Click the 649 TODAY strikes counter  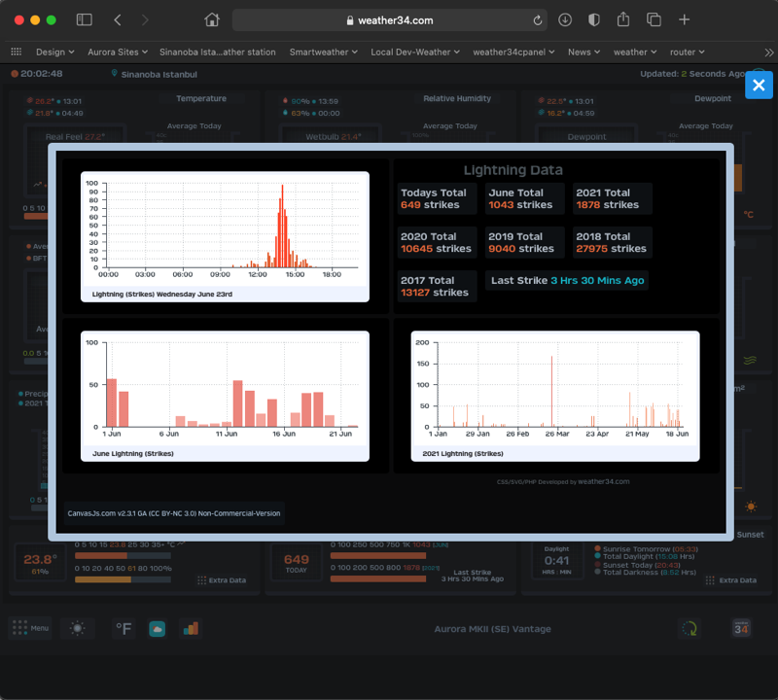[297, 563]
